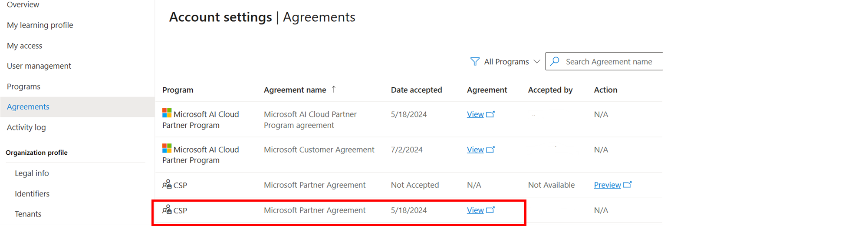Open Preview link for Microsoft Partner Agreement
This screenshot has height=226, width=868.
coord(607,185)
